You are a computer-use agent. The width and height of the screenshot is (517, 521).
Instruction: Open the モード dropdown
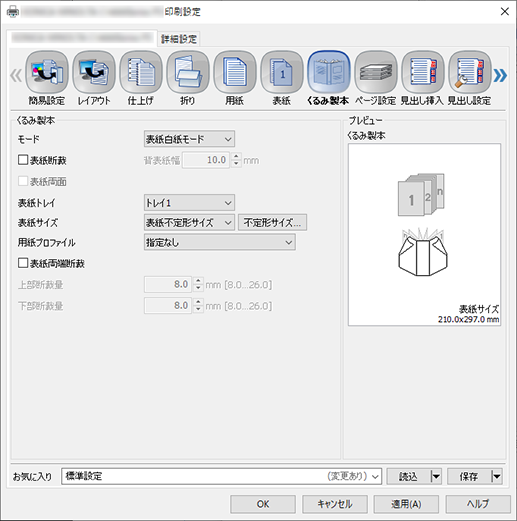point(189,139)
